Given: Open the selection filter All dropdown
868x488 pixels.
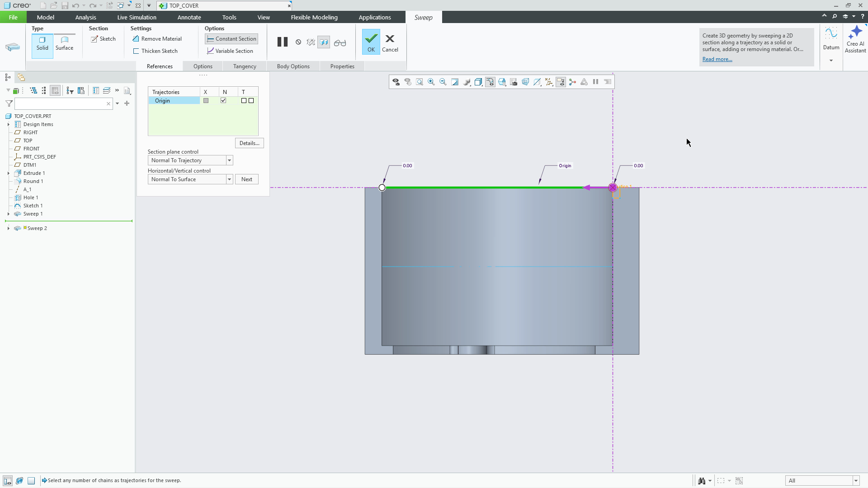Looking at the screenshot, I should click(856, 481).
